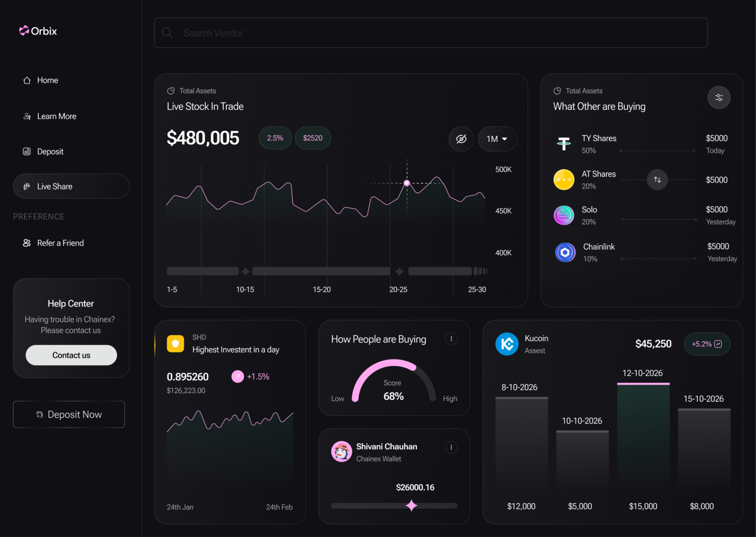Click the $480,005 total amount

pyautogui.click(x=203, y=138)
